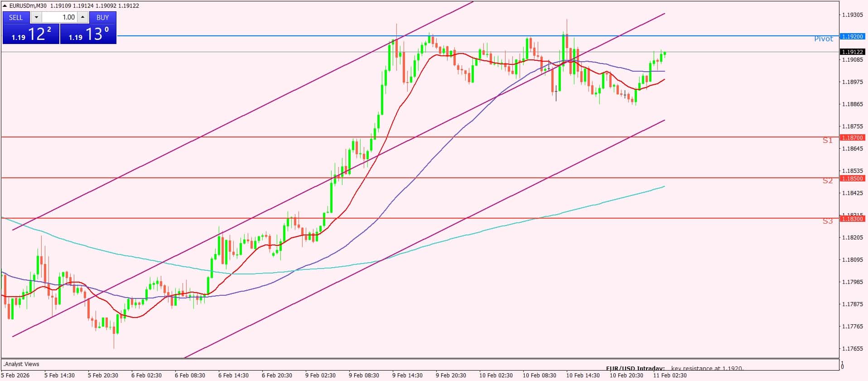Click the black 1.19122 current price tag
This screenshot has width=868, height=381.
[852, 52]
